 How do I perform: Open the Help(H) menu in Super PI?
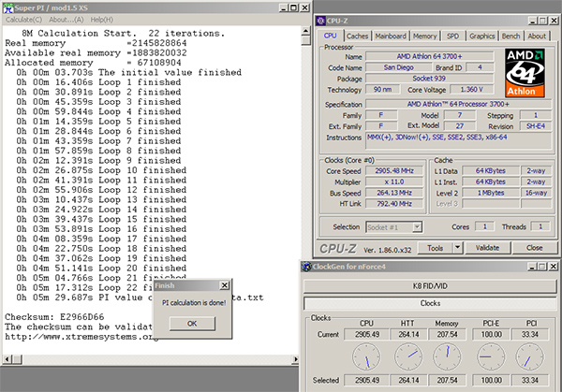[x=101, y=20]
